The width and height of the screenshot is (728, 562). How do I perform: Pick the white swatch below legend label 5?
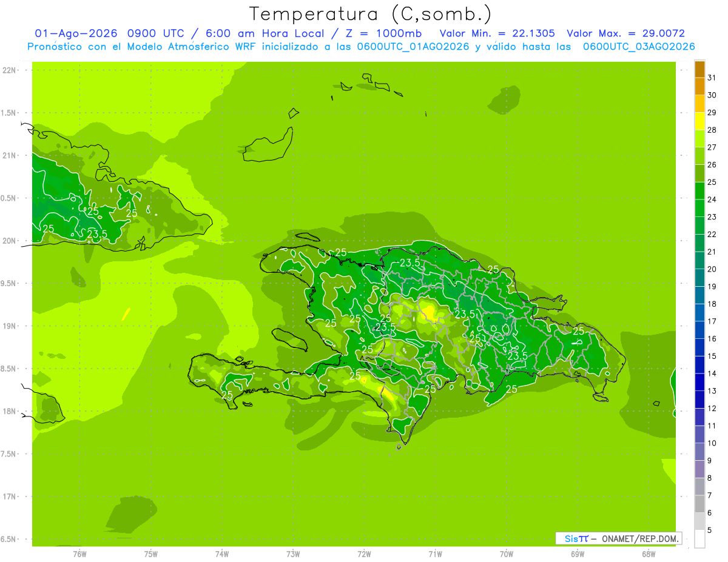point(699,539)
